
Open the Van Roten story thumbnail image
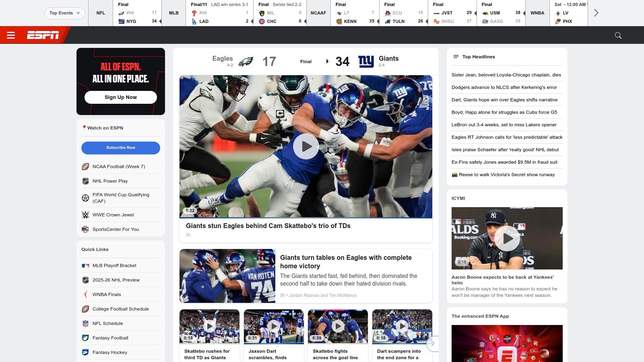click(x=227, y=276)
